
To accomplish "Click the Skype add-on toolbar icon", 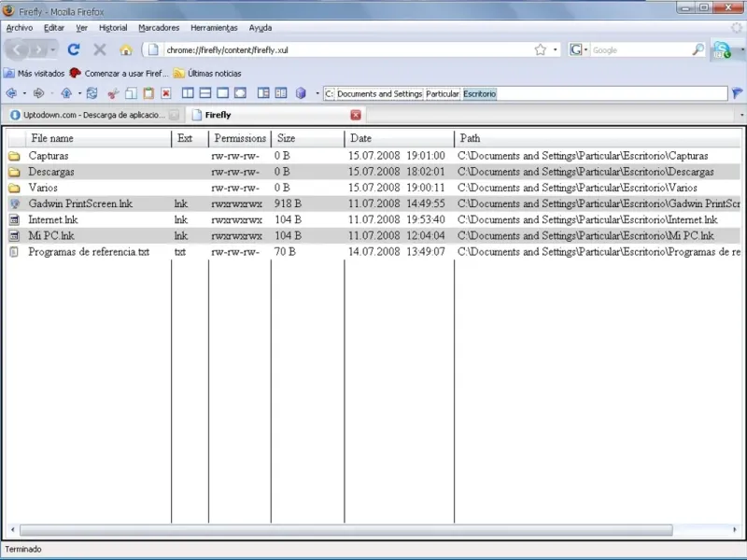I will [x=722, y=49].
